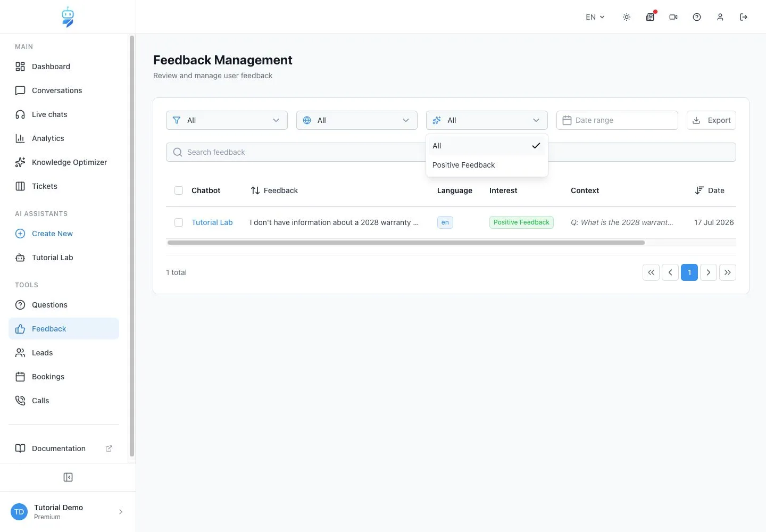Open Tickets page

point(64,186)
